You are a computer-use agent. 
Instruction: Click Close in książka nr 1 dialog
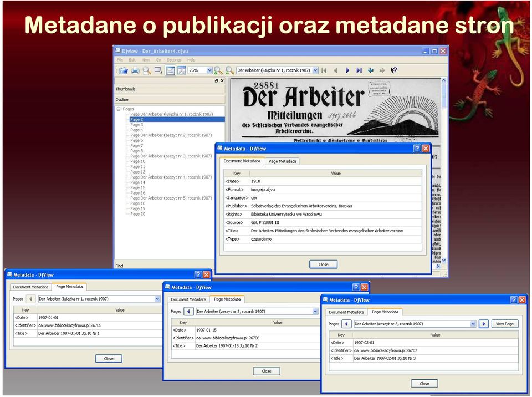109,358
